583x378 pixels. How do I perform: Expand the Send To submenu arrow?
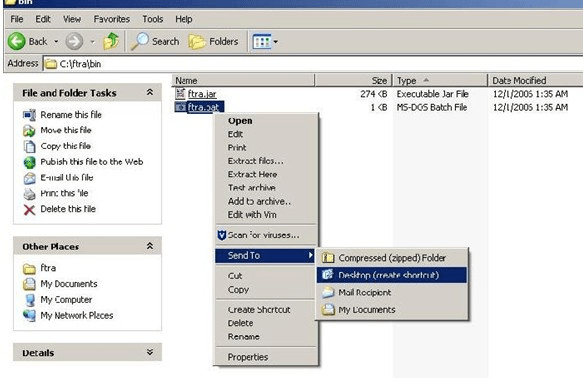pos(310,255)
